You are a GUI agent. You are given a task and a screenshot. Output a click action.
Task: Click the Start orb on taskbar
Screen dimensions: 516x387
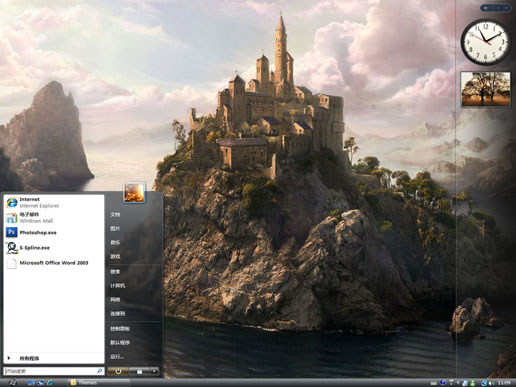tap(13, 383)
